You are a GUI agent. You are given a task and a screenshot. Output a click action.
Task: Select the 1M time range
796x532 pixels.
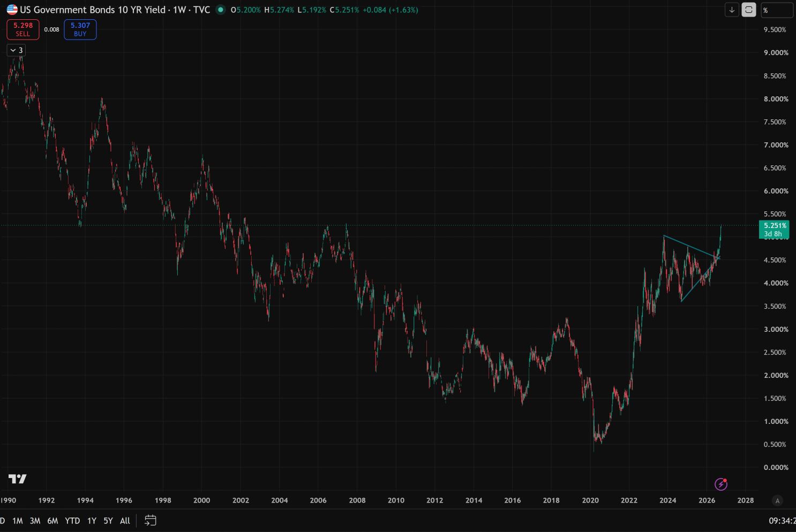pos(18,521)
